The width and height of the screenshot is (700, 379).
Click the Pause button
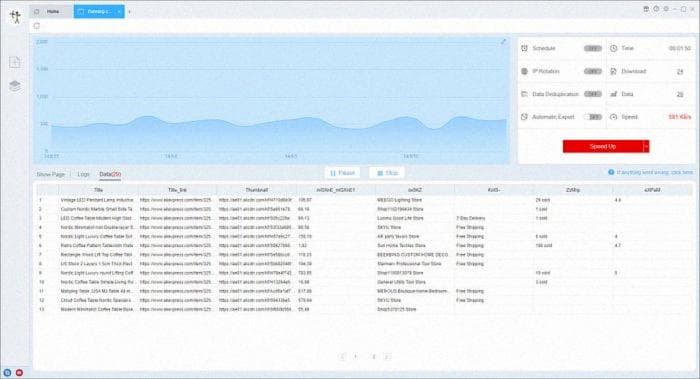coord(342,173)
